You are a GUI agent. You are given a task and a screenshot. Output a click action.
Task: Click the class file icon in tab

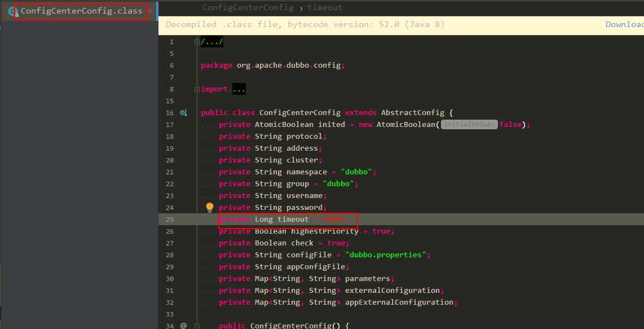tap(13, 11)
